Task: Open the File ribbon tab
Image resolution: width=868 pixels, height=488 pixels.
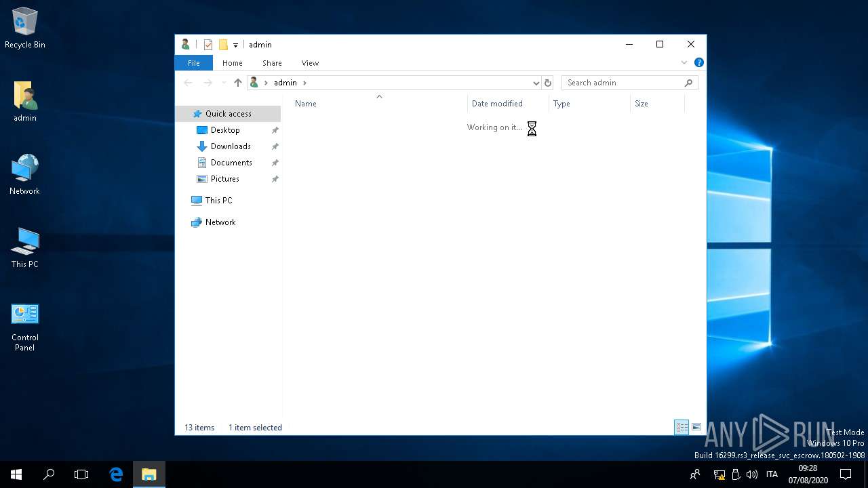Action: (x=194, y=63)
